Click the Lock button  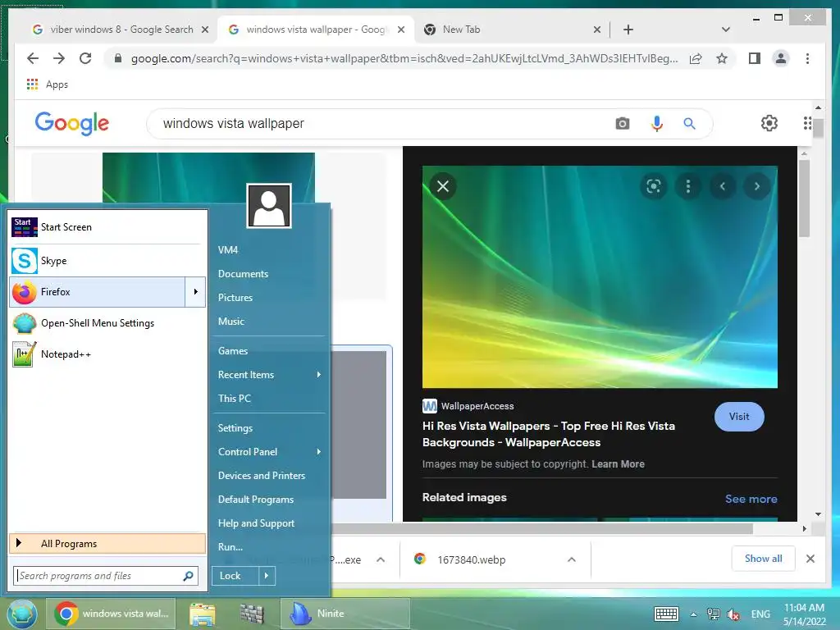click(235, 576)
